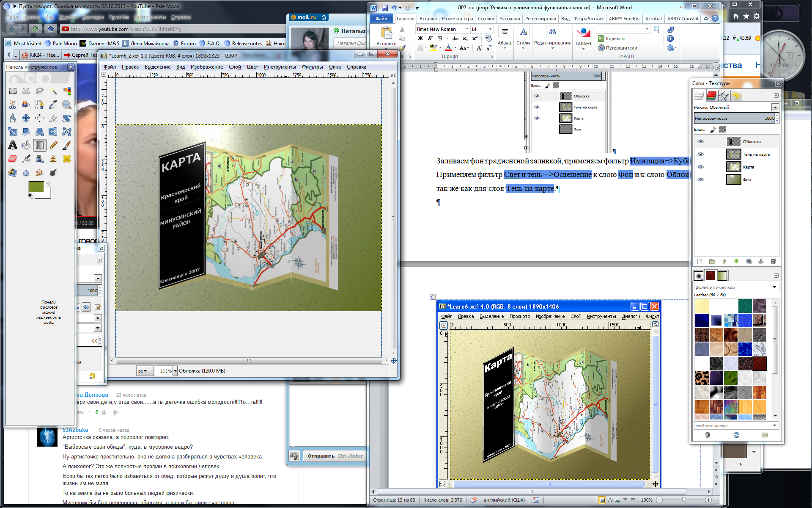Hide the Обложка layer in Layers dialog
The height and width of the screenshot is (508, 812).
tap(701, 142)
